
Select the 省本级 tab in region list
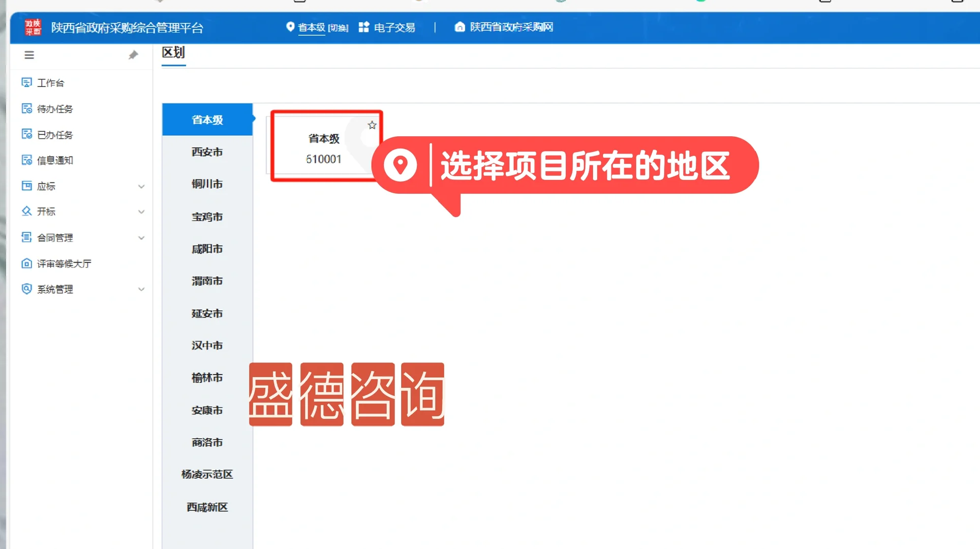[207, 119]
